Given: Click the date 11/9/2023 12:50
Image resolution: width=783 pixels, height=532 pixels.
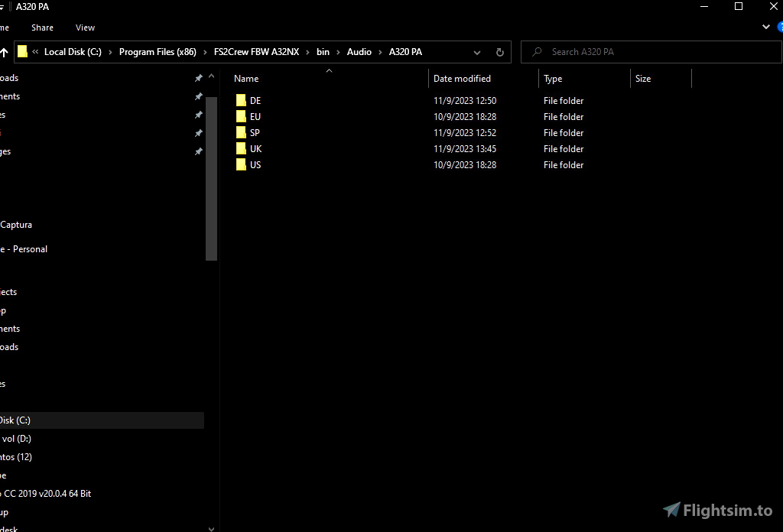Looking at the screenshot, I should point(465,100).
